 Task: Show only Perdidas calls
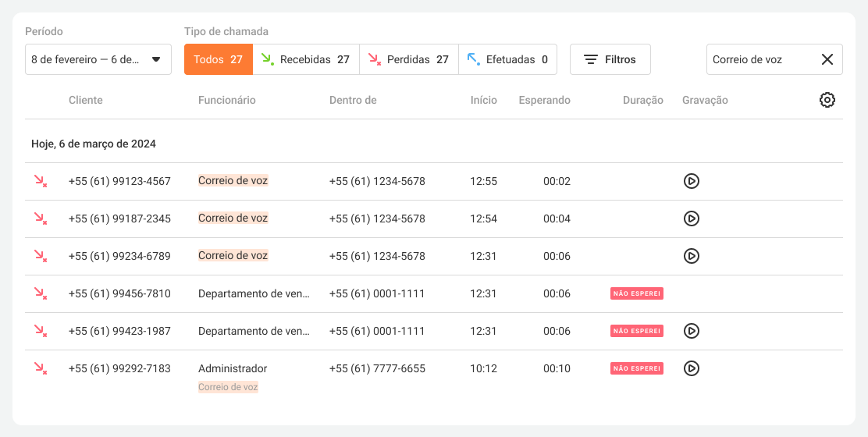pos(408,59)
